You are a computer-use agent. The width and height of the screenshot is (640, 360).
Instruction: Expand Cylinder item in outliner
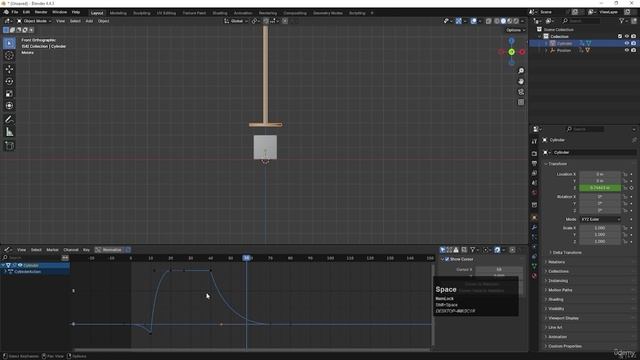pos(546,43)
